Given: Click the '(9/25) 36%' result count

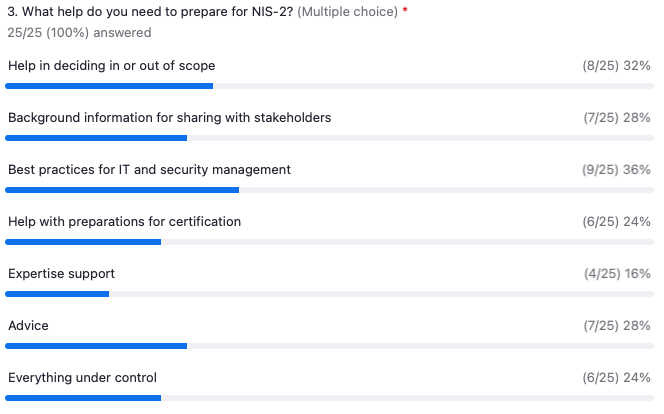Looking at the screenshot, I should coord(616,170).
